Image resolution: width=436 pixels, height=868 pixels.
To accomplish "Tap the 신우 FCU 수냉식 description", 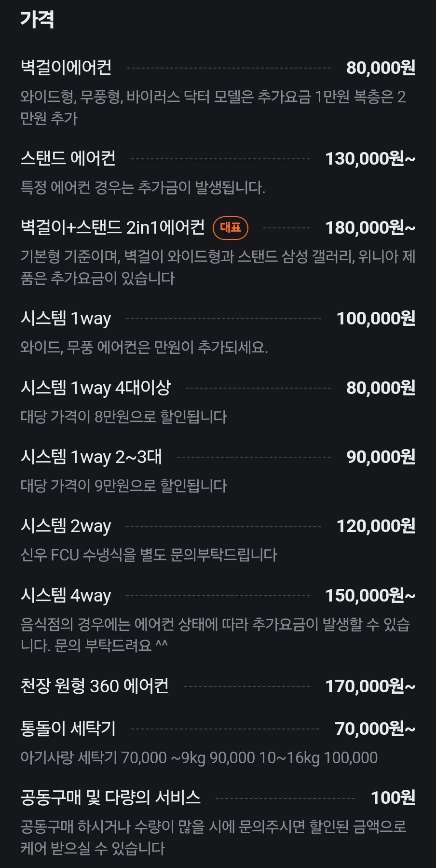I will pos(149,555).
